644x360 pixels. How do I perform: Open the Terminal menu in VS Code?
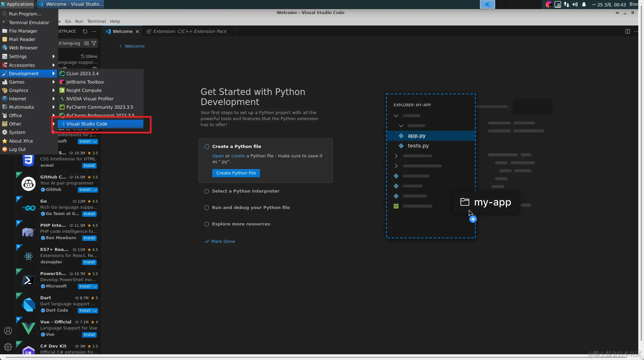click(96, 21)
